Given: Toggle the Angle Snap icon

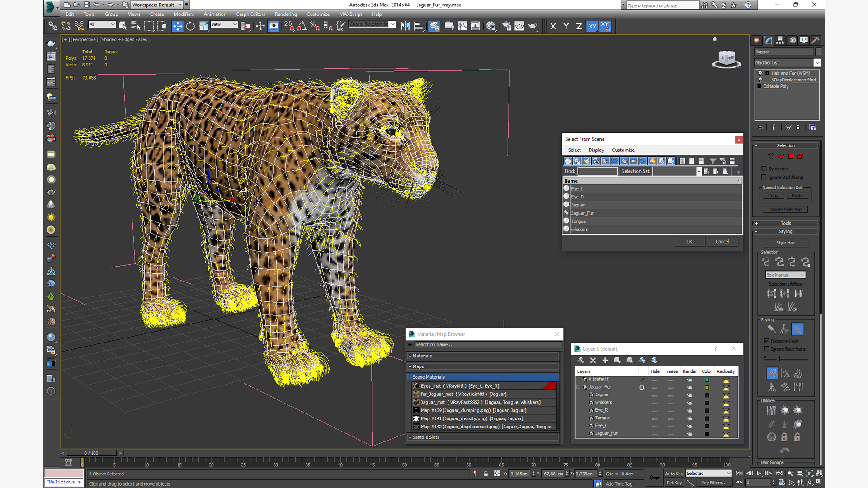Looking at the screenshot, I should [x=302, y=26].
